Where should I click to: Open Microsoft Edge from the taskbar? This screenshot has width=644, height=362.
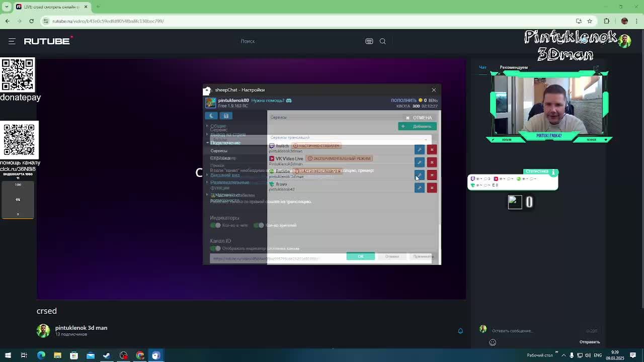[x=41, y=355]
